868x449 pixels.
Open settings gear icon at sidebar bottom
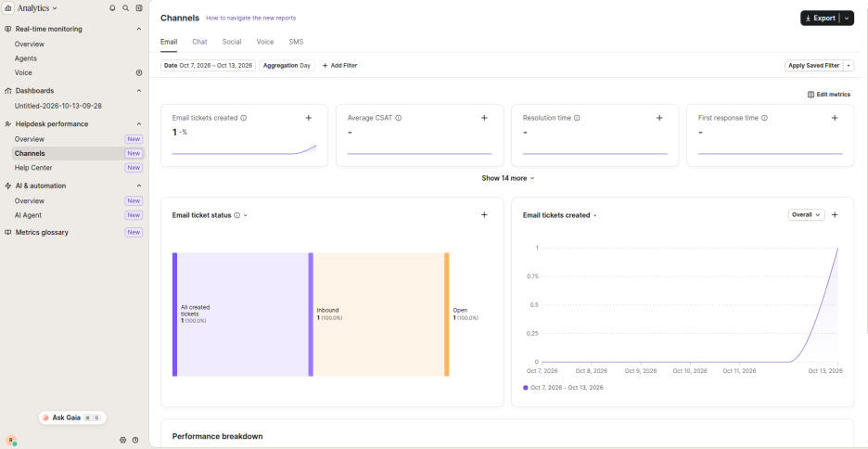point(123,440)
